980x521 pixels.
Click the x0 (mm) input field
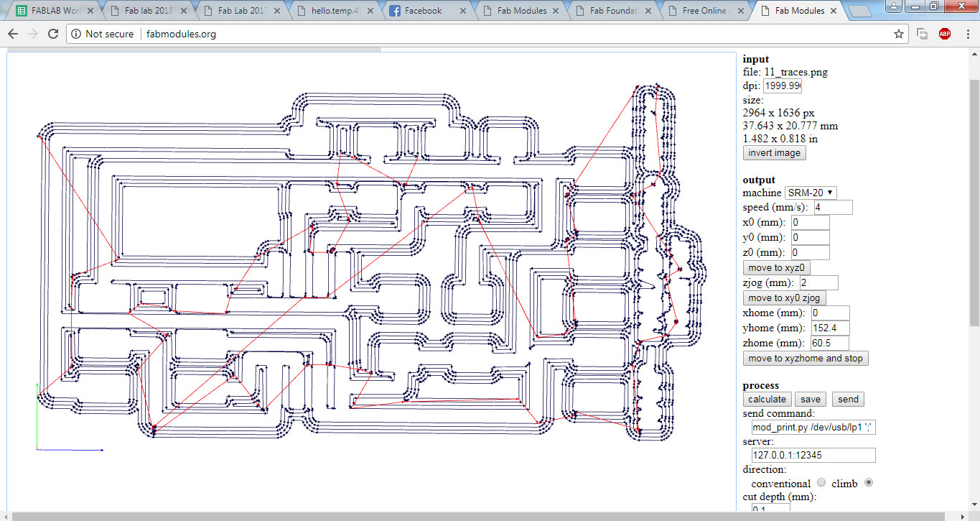click(x=810, y=223)
